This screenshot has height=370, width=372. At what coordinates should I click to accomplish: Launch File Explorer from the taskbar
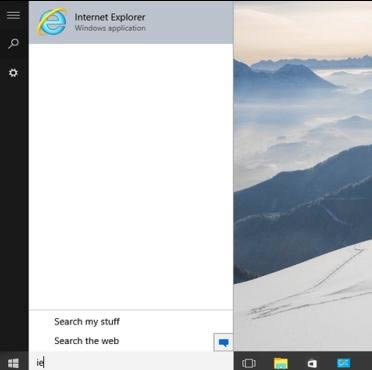(x=281, y=363)
